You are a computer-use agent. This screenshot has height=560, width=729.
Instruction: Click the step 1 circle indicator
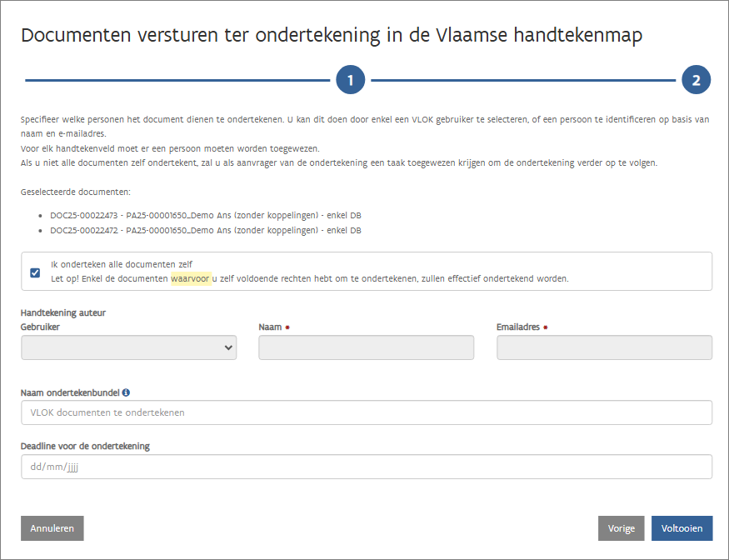[x=351, y=80]
